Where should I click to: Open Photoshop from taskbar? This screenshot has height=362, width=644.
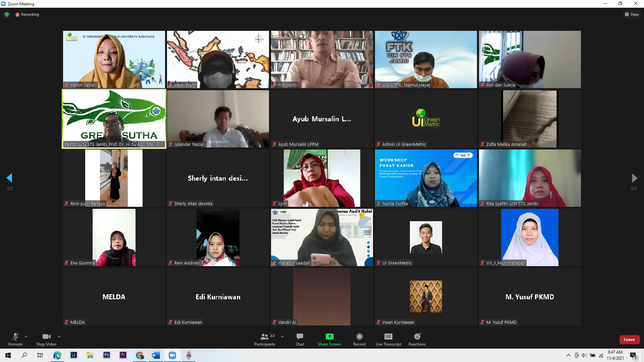point(106,355)
